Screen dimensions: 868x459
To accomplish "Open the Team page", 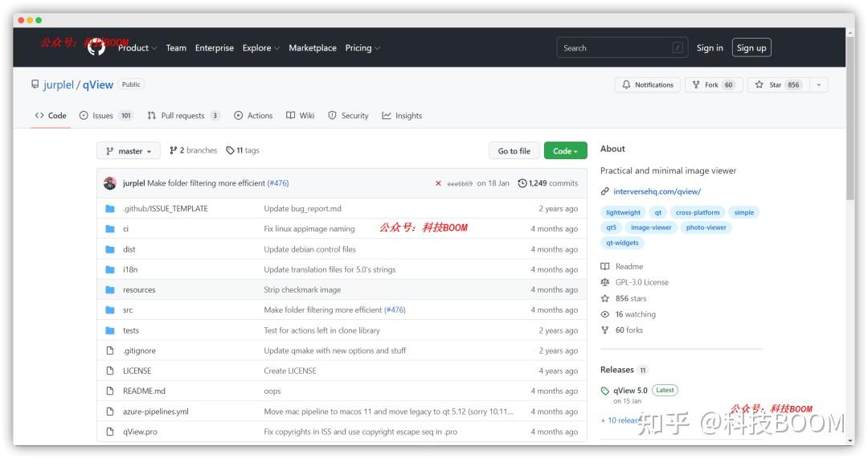I will pyautogui.click(x=176, y=47).
